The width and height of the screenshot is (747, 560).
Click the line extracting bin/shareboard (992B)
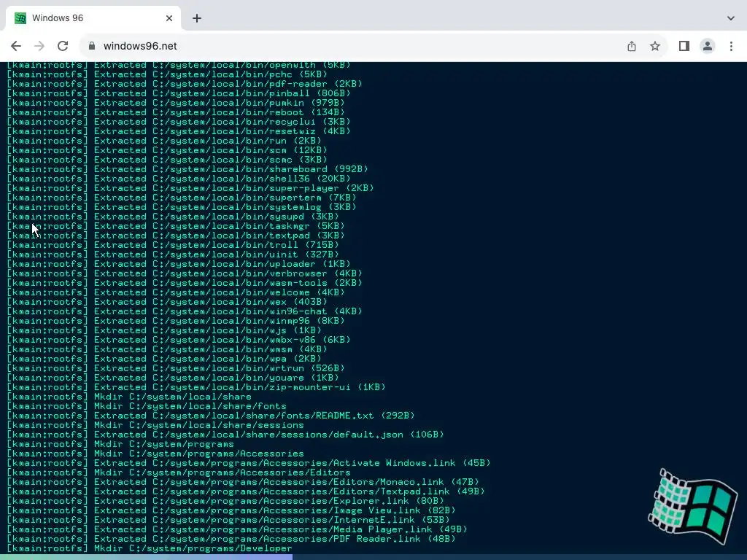(x=187, y=169)
